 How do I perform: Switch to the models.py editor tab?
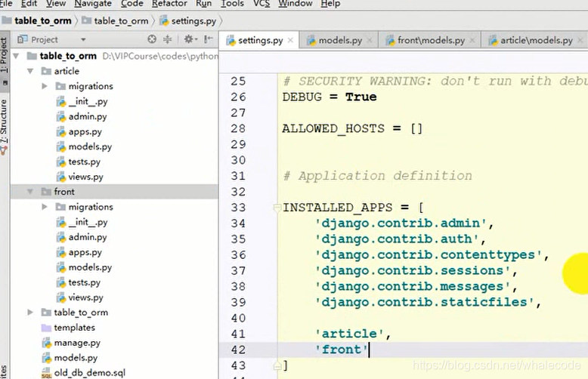(x=339, y=40)
